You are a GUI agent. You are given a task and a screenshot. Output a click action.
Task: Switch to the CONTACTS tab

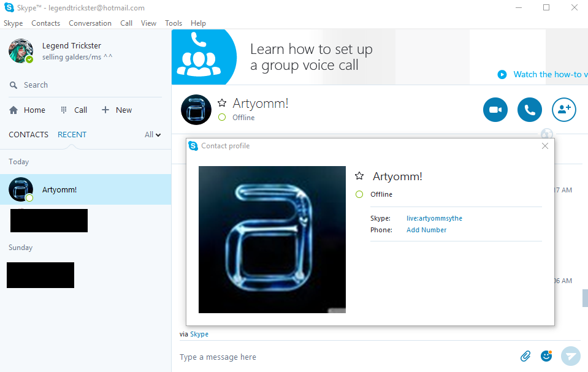[x=28, y=135]
